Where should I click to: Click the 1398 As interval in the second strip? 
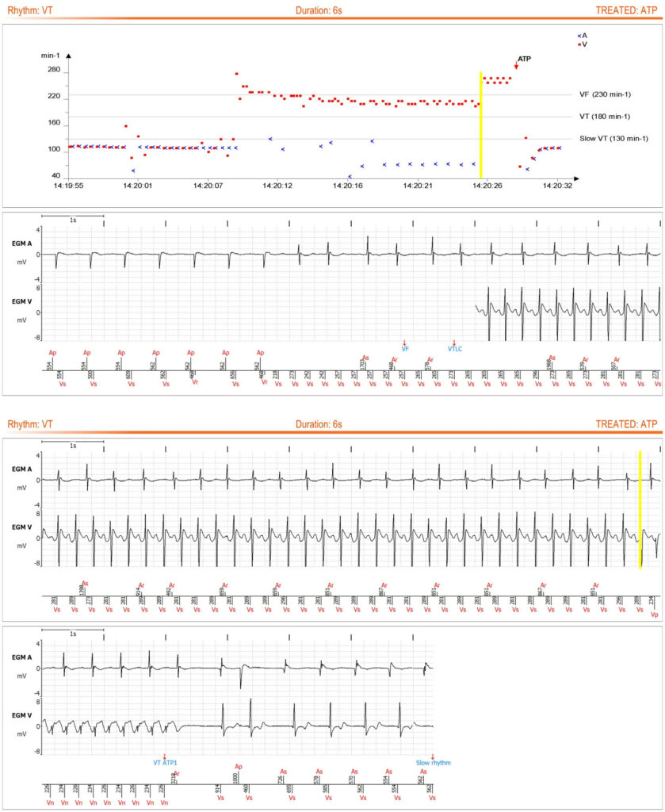point(83,588)
